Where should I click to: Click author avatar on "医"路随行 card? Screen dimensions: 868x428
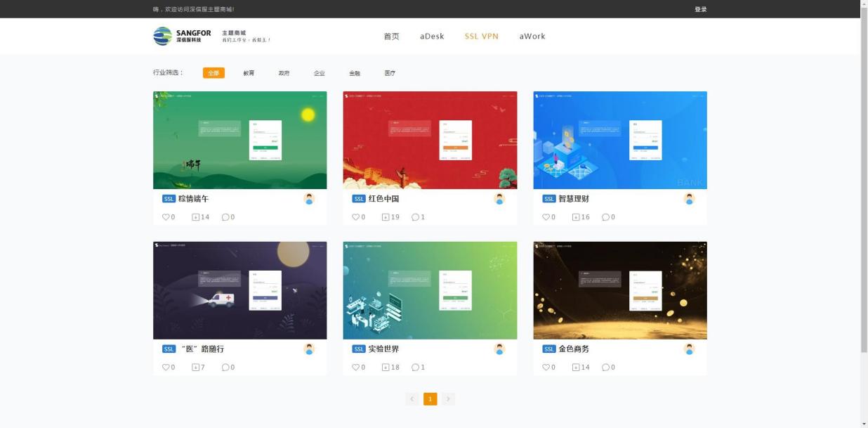point(309,349)
